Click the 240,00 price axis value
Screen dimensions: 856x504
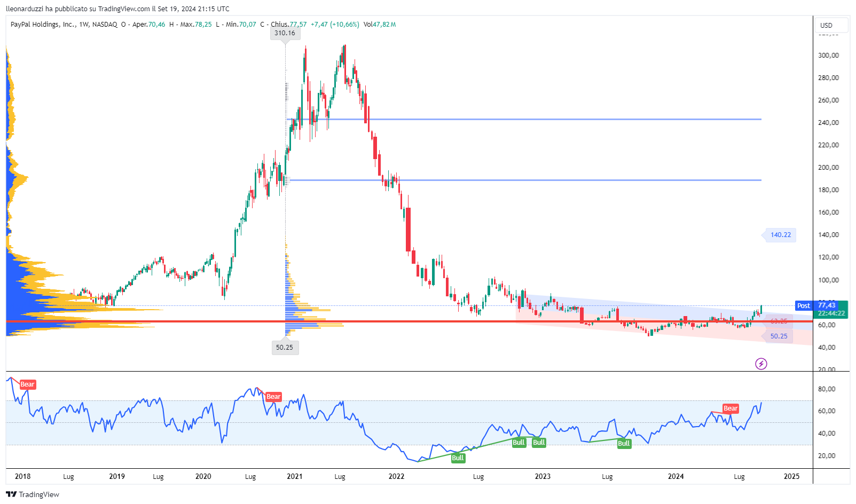tap(828, 123)
